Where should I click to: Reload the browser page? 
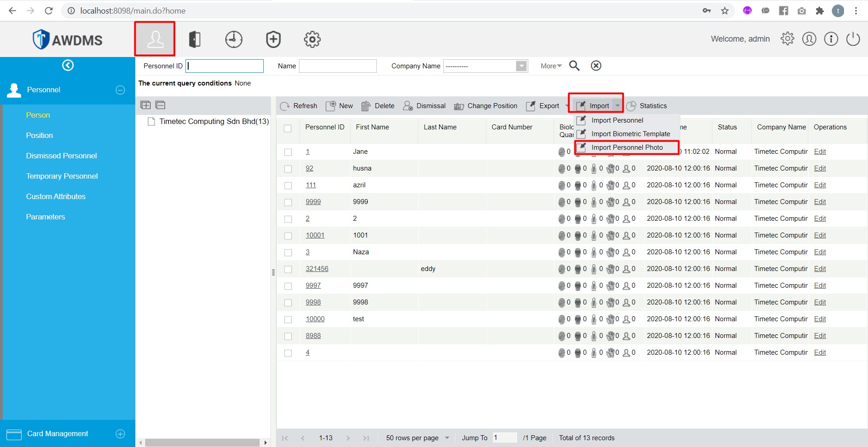pyautogui.click(x=49, y=11)
